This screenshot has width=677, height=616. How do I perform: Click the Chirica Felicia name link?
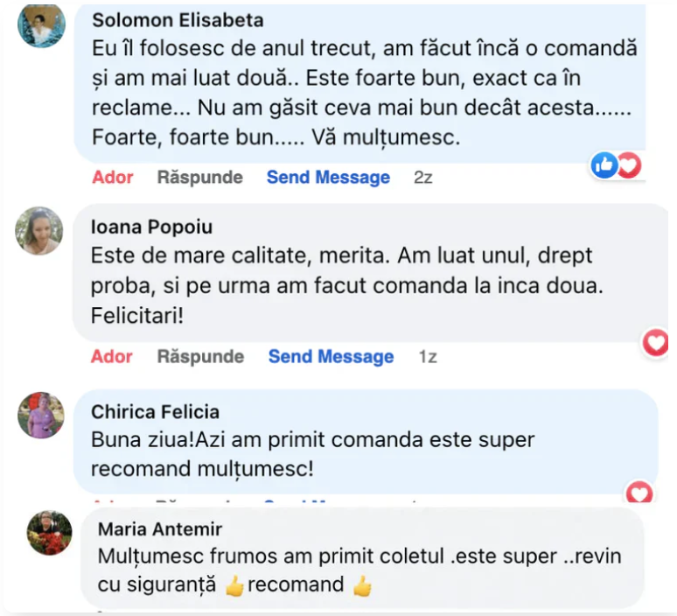pos(156,412)
